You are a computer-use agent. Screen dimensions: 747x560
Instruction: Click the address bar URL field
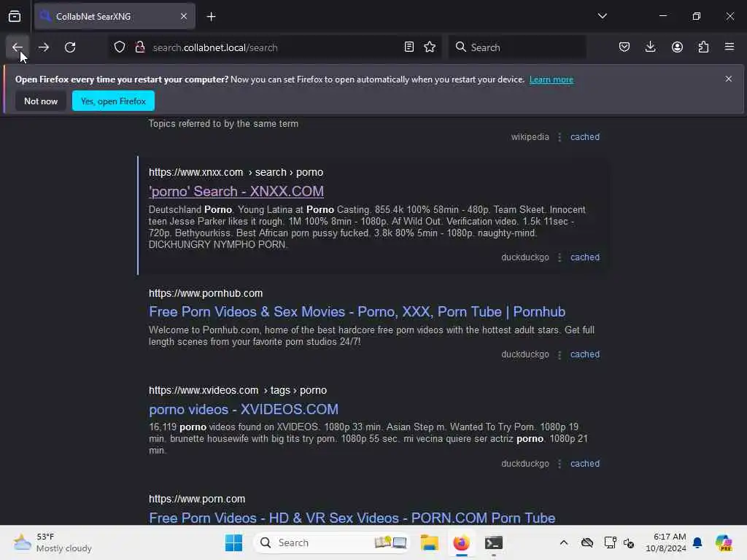point(274,47)
